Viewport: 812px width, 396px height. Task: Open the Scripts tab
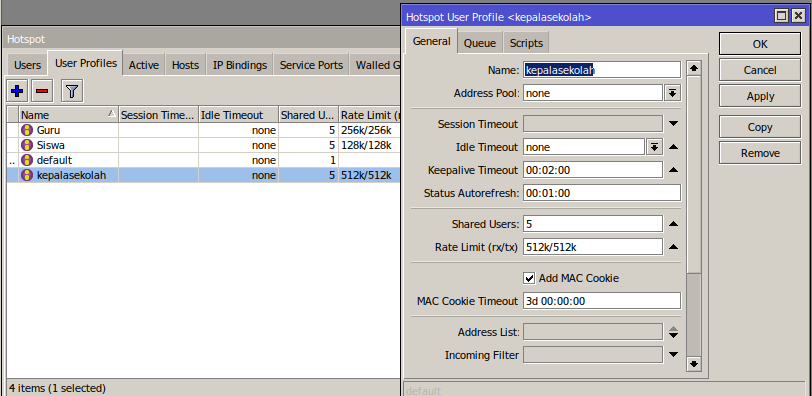[526, 43]
